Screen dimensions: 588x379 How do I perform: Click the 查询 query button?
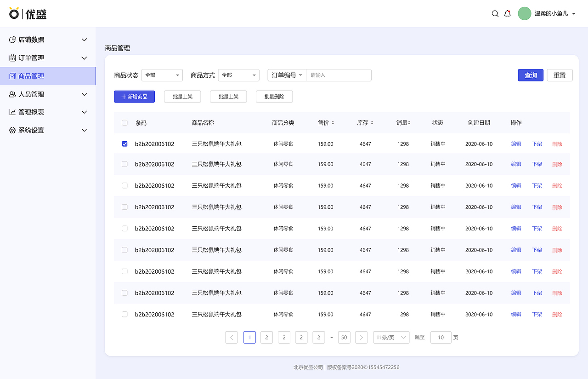point(530,75)
